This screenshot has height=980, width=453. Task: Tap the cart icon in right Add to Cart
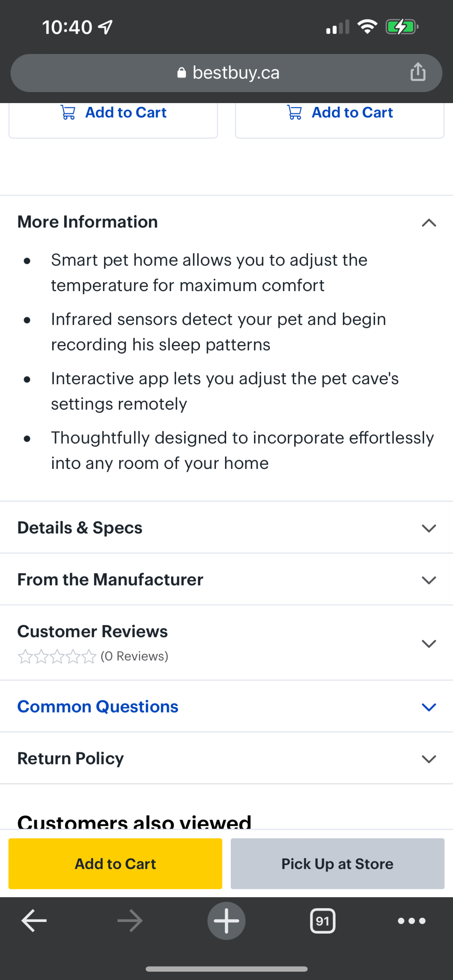click(x=294, y=112)
